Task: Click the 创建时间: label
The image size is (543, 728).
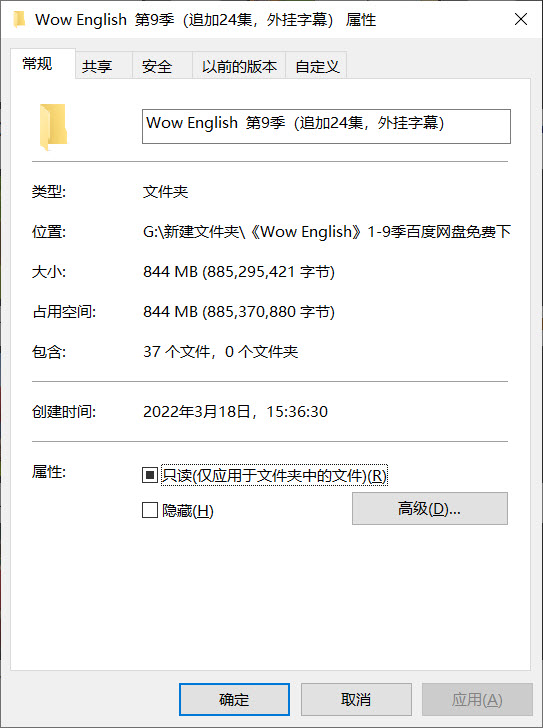Action: [x=64, y=411]
